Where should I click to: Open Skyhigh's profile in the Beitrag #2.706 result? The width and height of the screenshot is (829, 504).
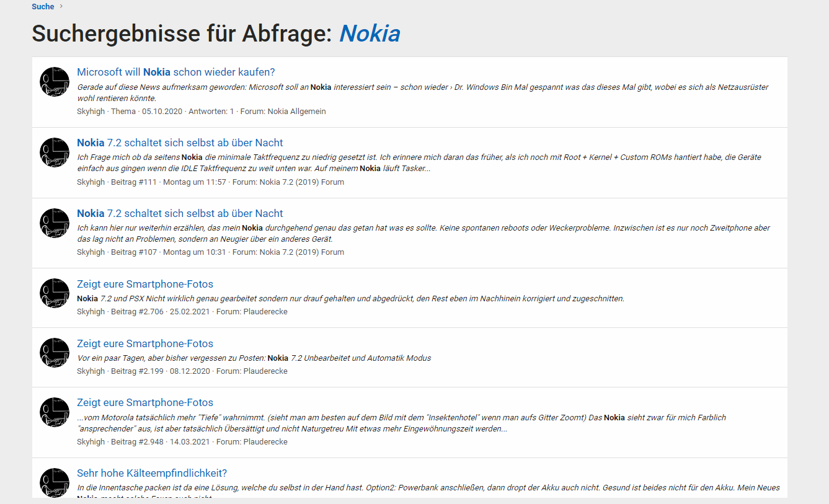(91, 312)
